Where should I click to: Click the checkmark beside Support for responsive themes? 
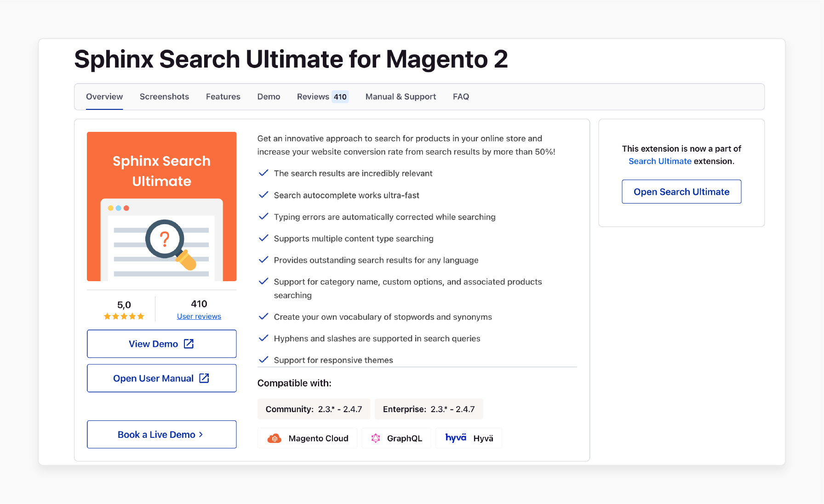(263, 359)
